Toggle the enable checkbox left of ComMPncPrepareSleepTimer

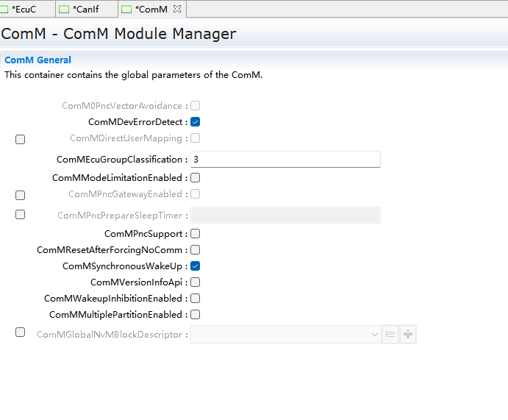pos(21,215)
